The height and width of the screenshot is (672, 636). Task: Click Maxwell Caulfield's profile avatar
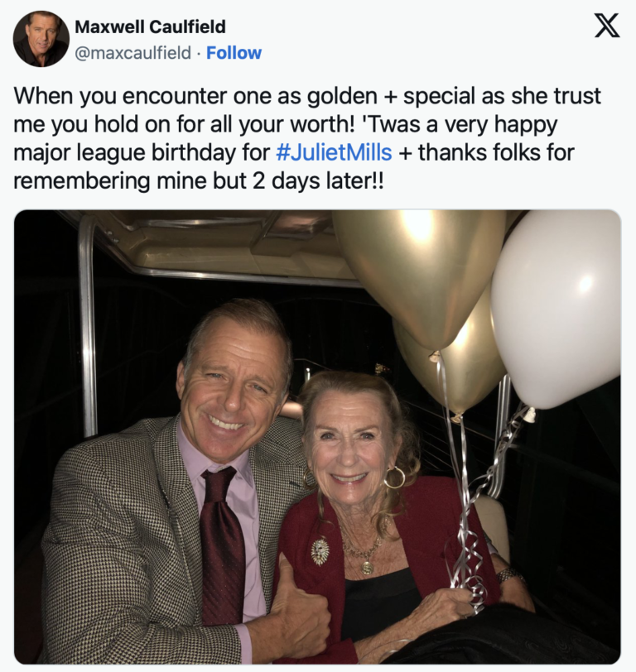(41, 39)
